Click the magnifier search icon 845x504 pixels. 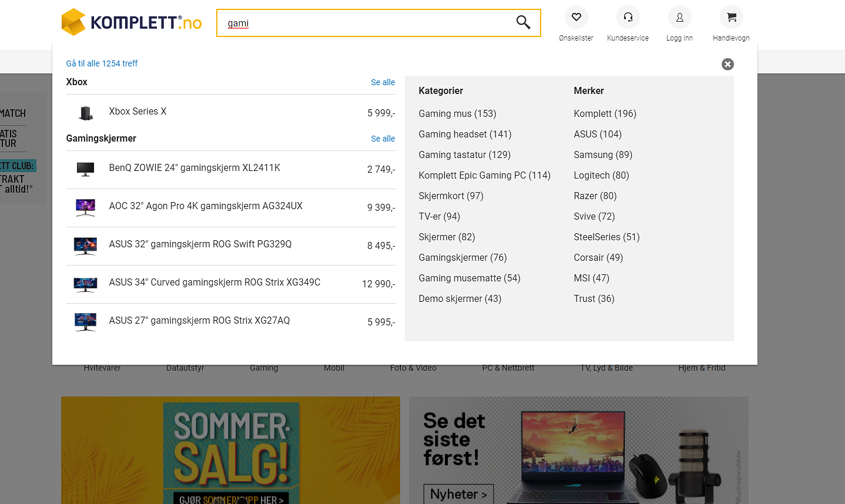point(523,22)
